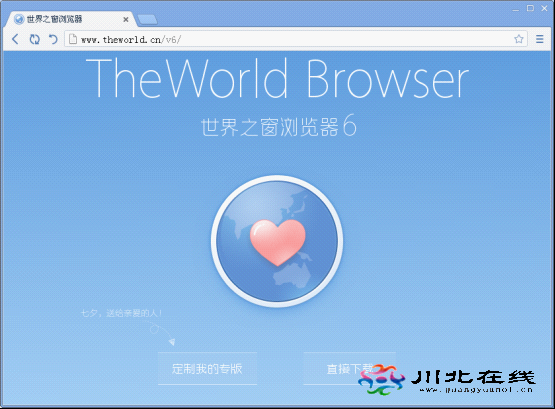The image size is (555, 409).
Task: Click the 世界之窗浏览器 6 subtitle text
Action: (x=279, y=126)
